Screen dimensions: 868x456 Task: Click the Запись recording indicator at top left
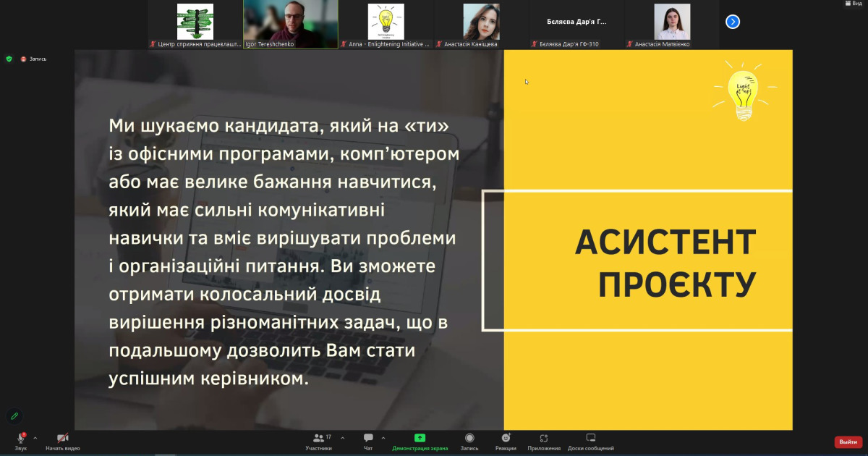[33, 59]
